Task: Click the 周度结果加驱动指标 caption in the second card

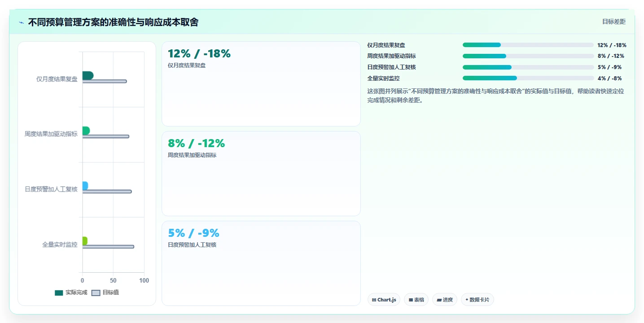Action: [x=192, y=155]
